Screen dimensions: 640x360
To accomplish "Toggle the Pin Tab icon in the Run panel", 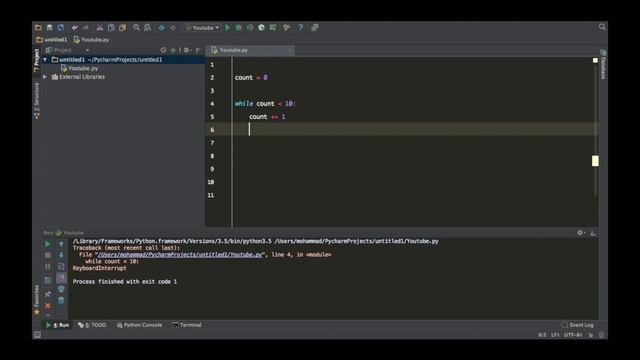I will click(48, 294).
